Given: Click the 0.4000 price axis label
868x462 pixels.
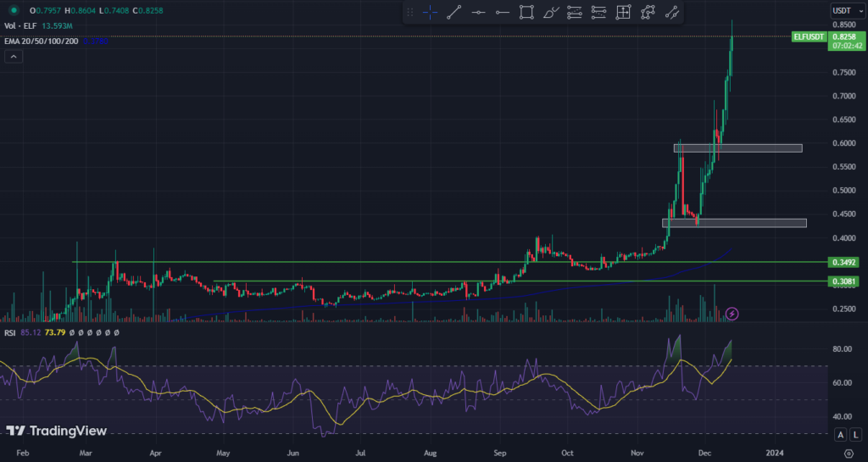Looking at the screenshot, I should pyautogui.click(x=844, y=238).
